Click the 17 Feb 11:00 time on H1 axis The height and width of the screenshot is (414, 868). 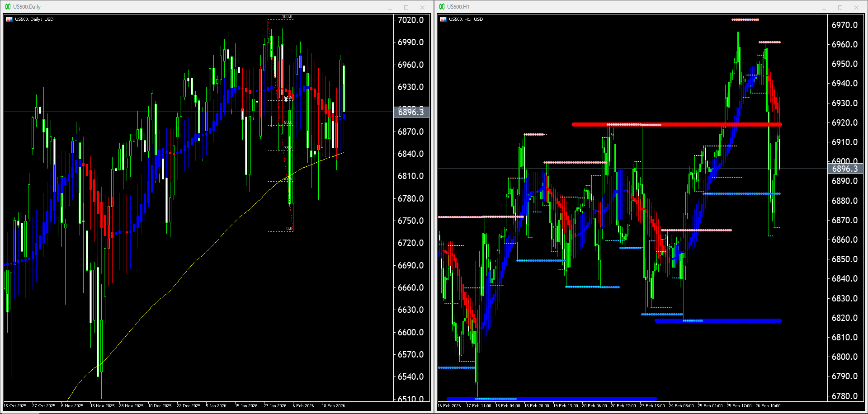click(x=479, y=406)
